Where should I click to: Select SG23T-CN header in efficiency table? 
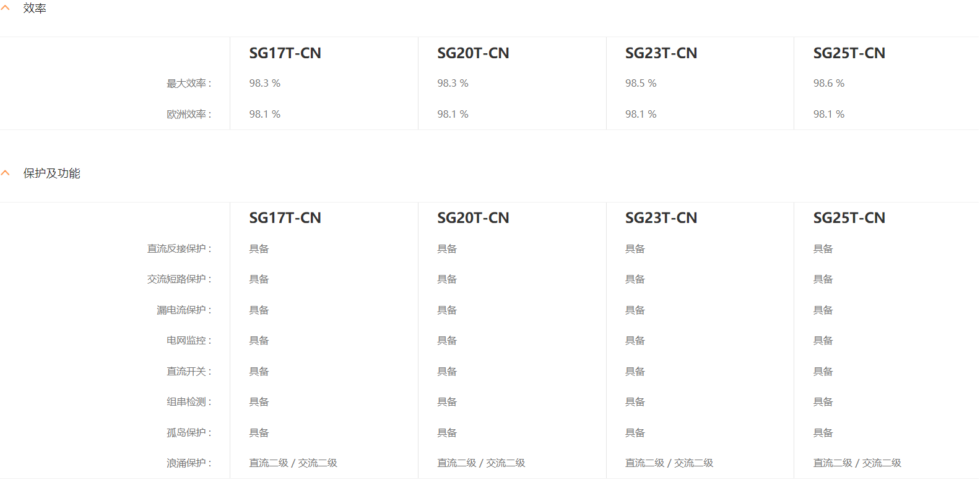[x=661, y=53]
